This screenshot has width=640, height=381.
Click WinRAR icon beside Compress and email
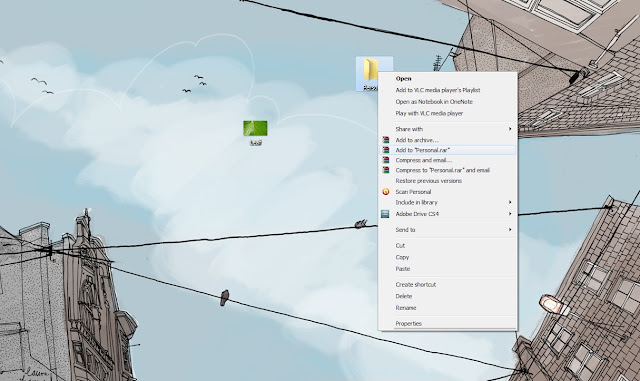[385, 160]
